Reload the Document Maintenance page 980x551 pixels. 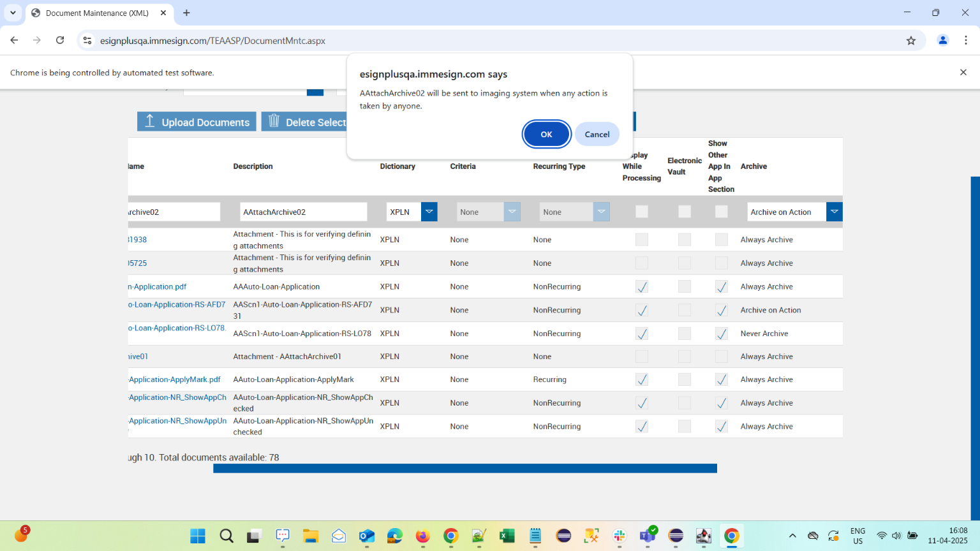point(60,40)
